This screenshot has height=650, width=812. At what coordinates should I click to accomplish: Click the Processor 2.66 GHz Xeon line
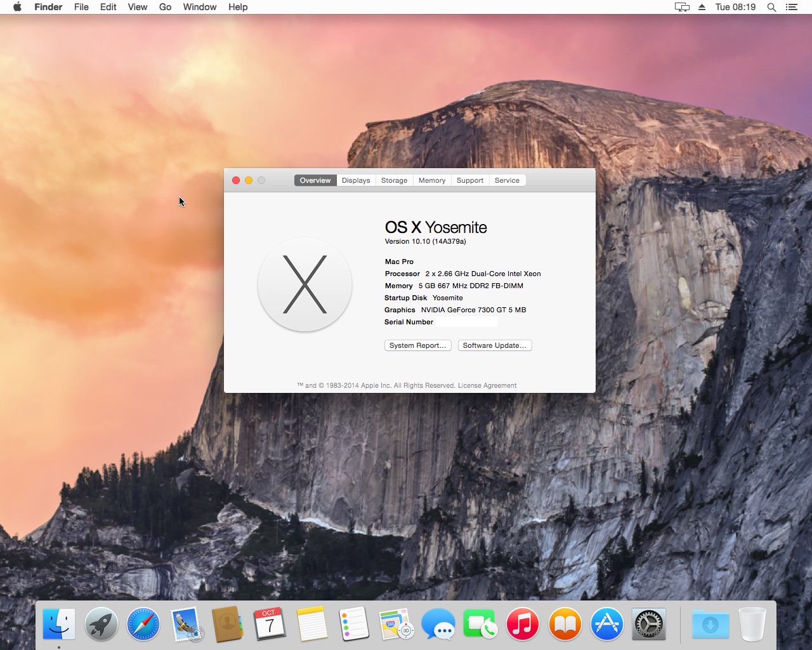point(463,274)
